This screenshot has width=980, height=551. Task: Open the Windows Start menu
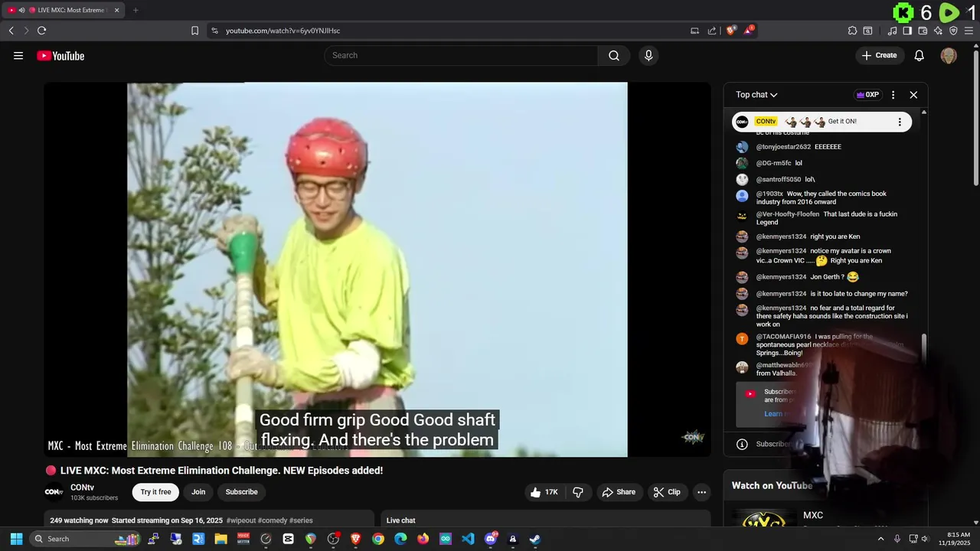coord(16,539)
